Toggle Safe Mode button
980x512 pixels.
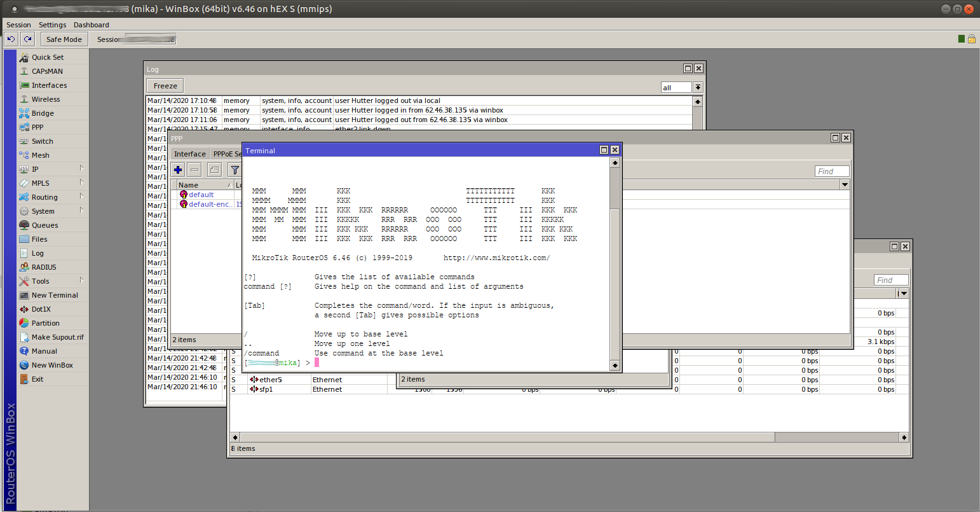click(x=64, y=39)
